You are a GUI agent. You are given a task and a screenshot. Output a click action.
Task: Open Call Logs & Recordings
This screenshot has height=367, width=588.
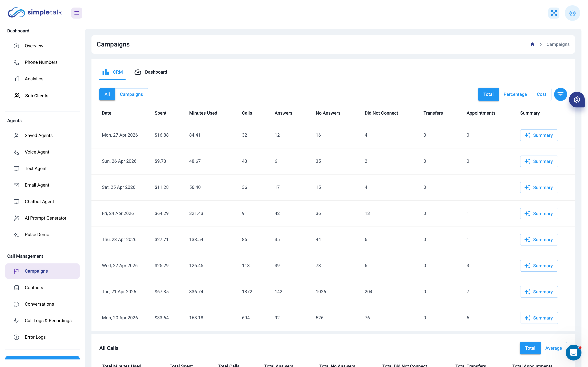click(x=48, y=321)
